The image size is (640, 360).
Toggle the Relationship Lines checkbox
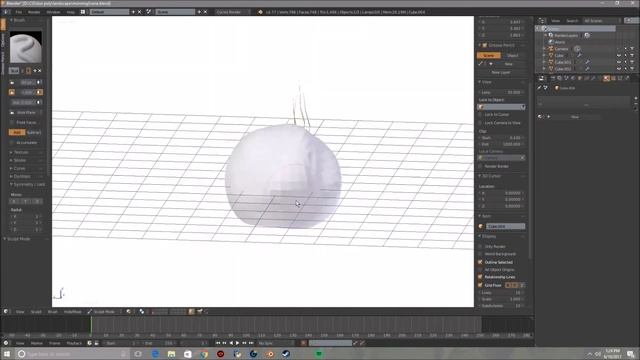[x=480, y=277]
